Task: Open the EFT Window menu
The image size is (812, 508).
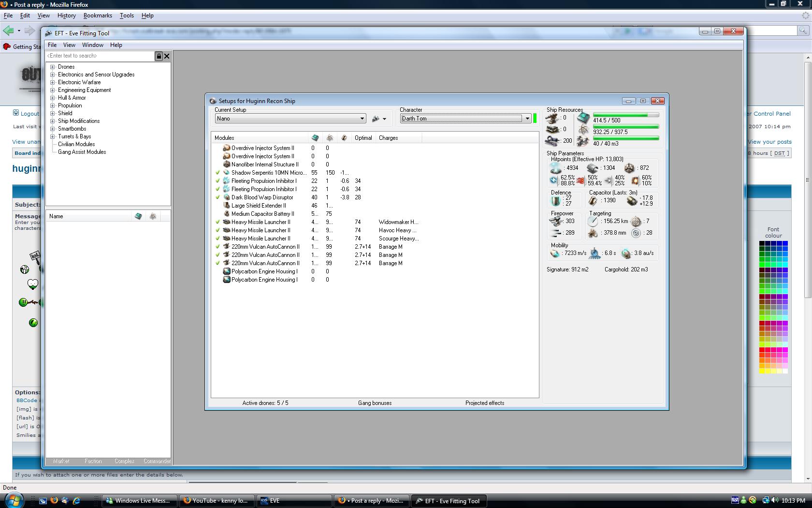Action: tap(93, 45)
